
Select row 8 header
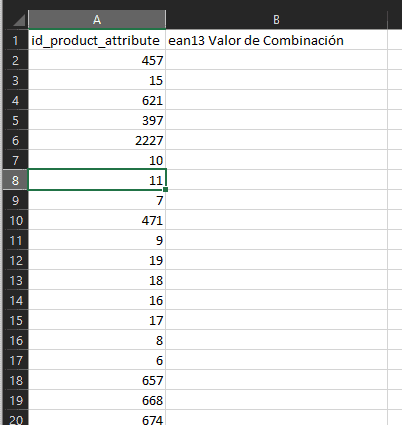tap(16, 180)
